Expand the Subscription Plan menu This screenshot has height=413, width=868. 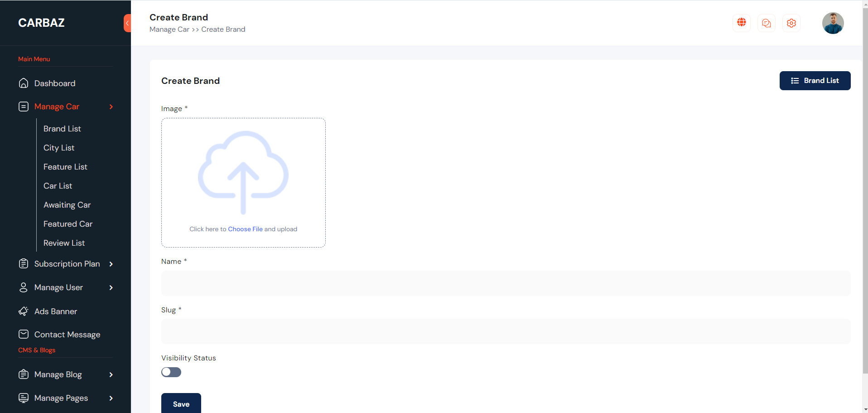pos(111,264)
